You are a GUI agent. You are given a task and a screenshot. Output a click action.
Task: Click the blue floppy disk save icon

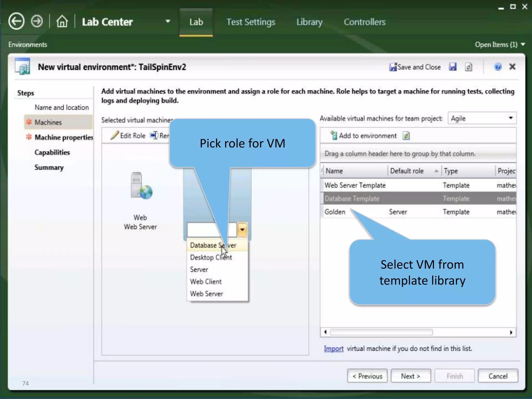click(x=453, y=67)
